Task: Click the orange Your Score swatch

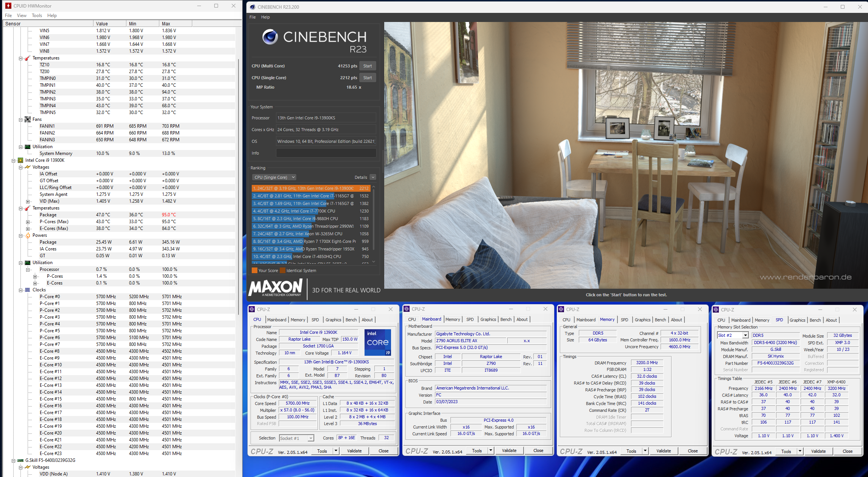Action: coord(254,271)
